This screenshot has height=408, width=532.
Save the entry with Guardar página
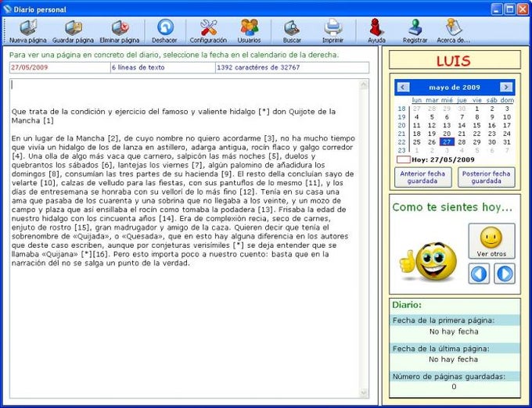pos(73,31)
